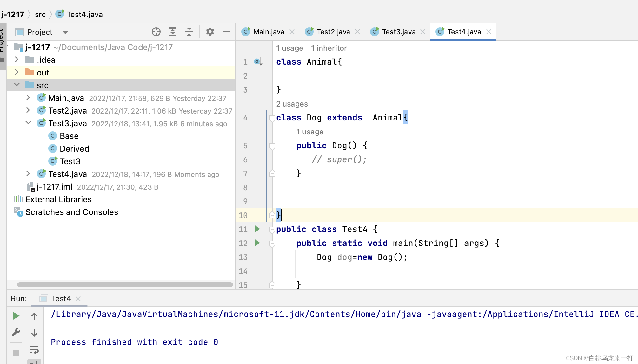
Task: Click the Locate/Select Opened File target icon
Action: coord(156,32)
